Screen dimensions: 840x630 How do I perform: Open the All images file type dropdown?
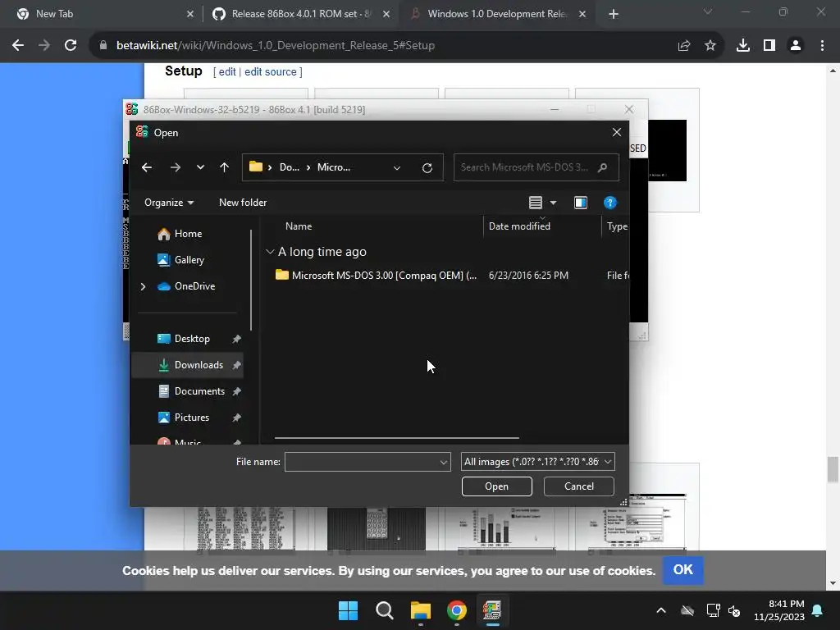pyautogui.click(x=538, y=462)
